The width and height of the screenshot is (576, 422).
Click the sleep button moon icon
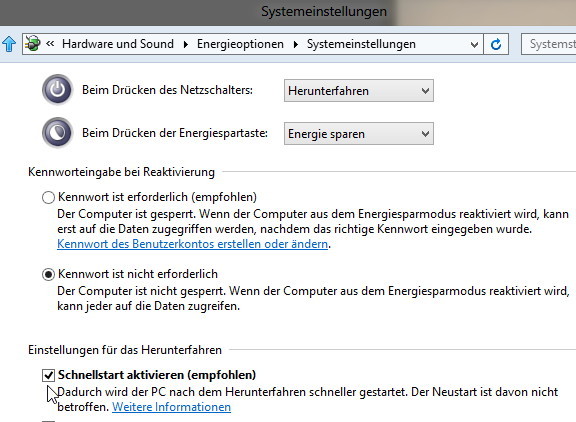57,133
